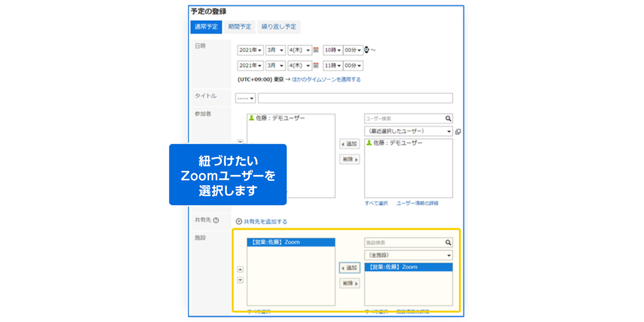
Task: Open ユーザー情報の詳細 link
Action: (417, 203)
